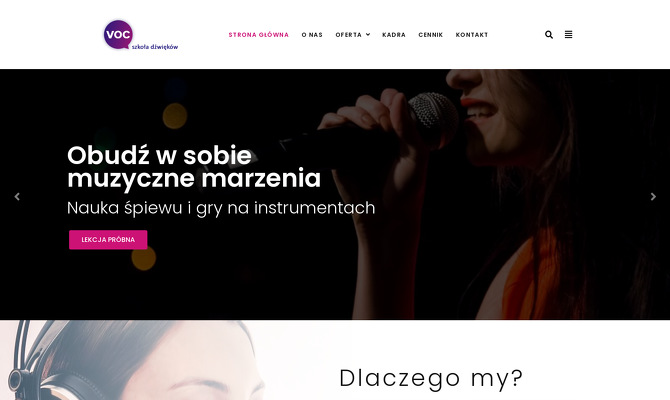The width and height of the screenshot is (670, 400).
Task: Click the Lekcja próbna button
Action: [x=108, y=240]
